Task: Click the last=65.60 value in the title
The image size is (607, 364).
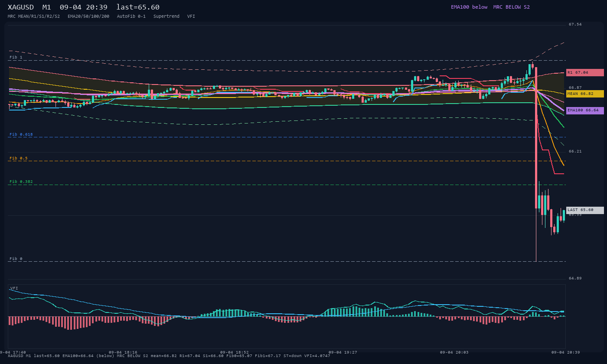Action: coord(138,7)
